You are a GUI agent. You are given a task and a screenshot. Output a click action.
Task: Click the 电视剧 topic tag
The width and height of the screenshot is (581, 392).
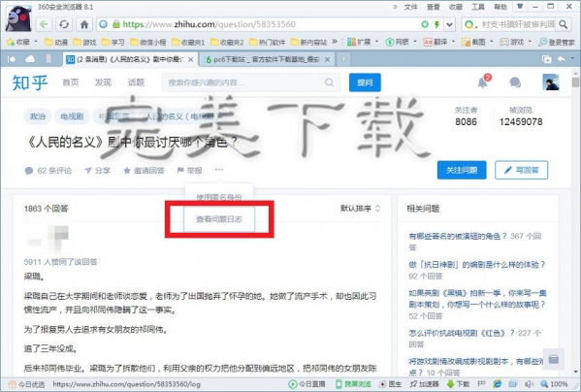72,116
